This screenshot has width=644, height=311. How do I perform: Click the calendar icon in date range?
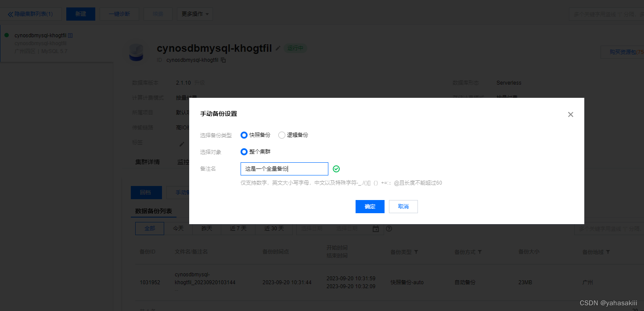[376, 229]
